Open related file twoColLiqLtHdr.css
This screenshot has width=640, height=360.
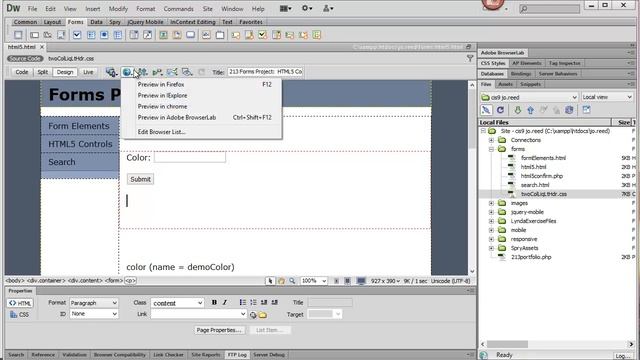(x=71, y=59)
